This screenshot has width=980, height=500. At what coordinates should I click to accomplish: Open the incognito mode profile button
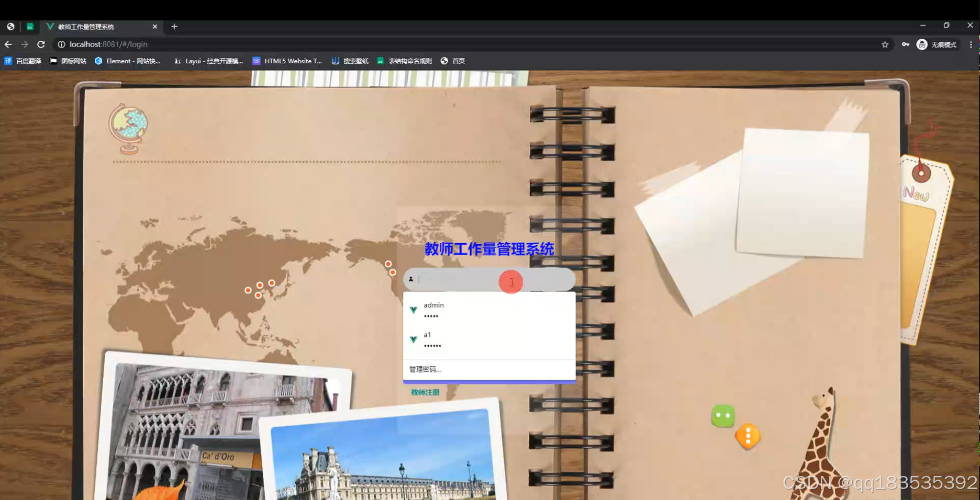pos(937,44)
